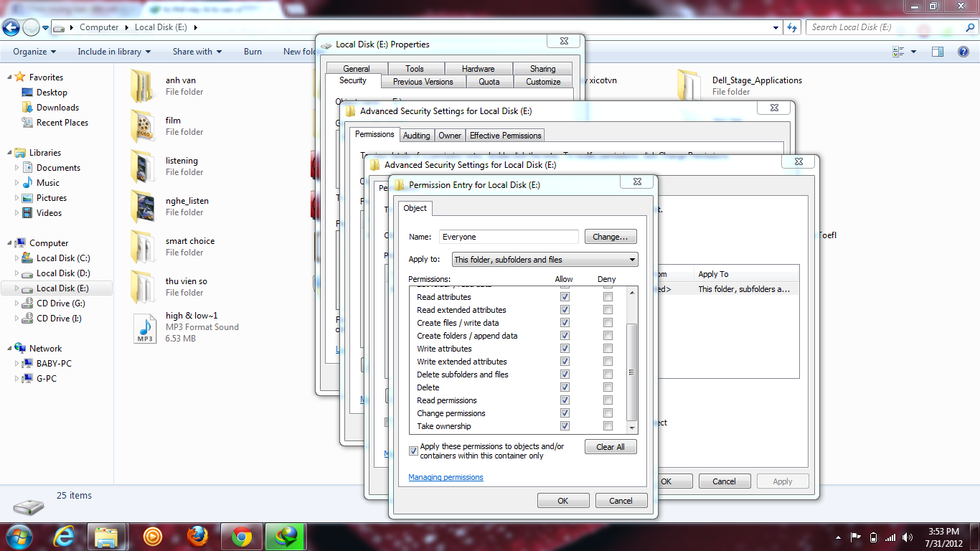Expand the Documents library node
The image size is (980, 551).
coord(17,168)
